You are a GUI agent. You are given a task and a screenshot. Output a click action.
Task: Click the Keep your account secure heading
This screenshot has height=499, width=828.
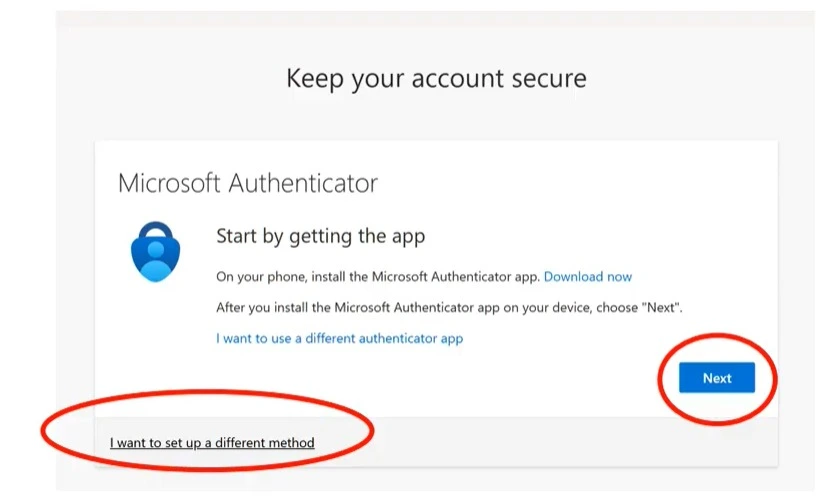(x=436, y=79)
